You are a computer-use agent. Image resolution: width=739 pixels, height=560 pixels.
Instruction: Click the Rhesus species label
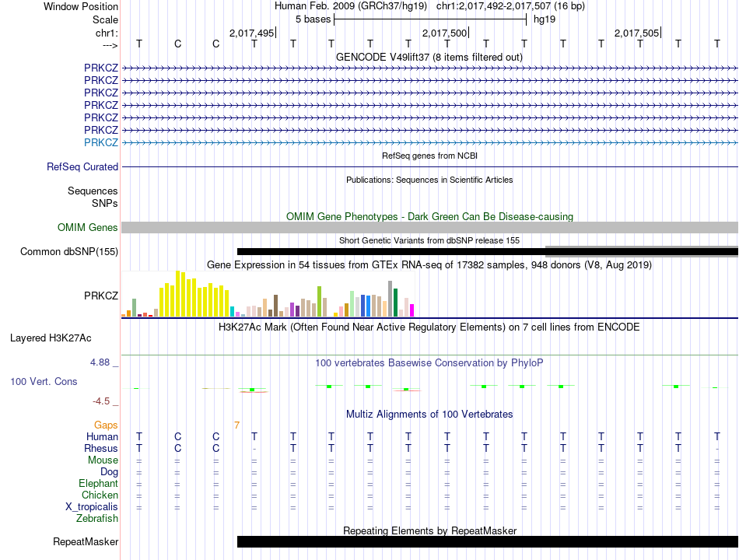[101, 448]
